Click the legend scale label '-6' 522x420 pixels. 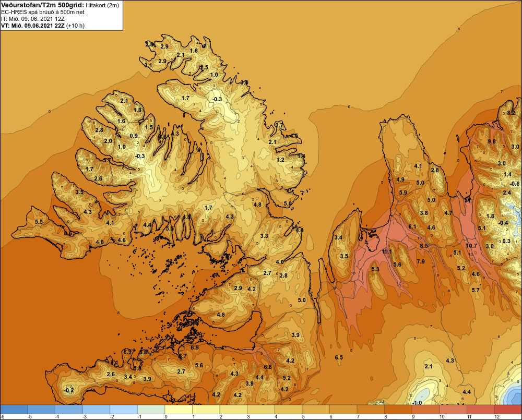coord(3,417)
